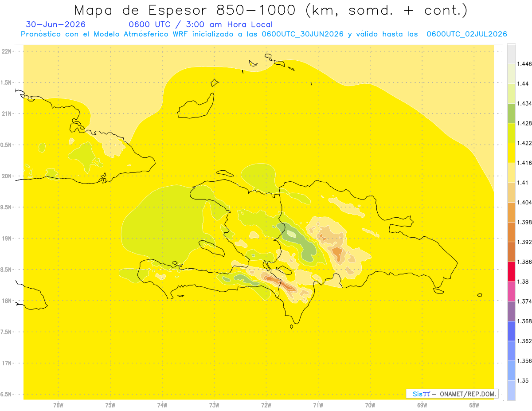The image size is (532, 411).
Task: Click the '0600 UTC / 3:00 am Hora Local' text
Action: [200, 25]
